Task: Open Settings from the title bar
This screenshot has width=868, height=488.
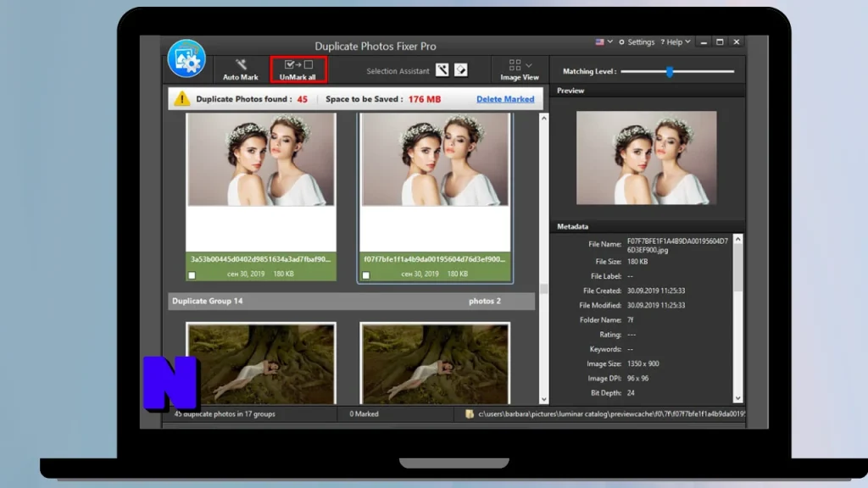Action: pyautogui.click(x=637, y=42)
